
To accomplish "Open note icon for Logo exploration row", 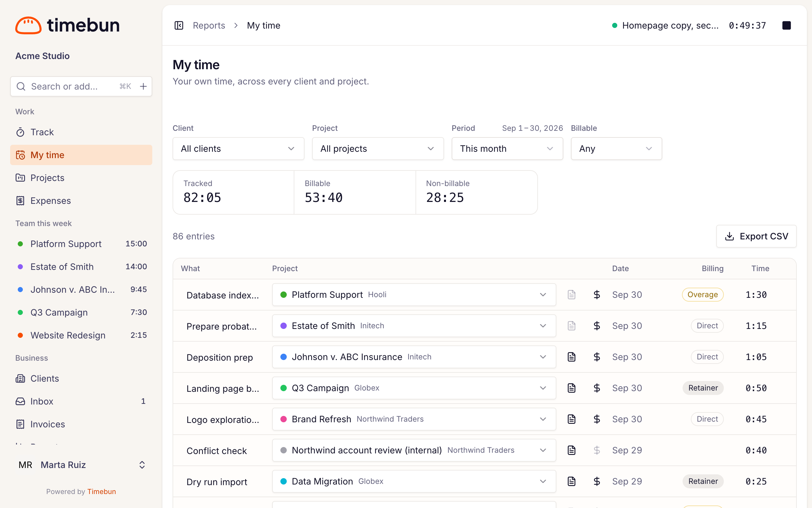I will coord(572,419).
